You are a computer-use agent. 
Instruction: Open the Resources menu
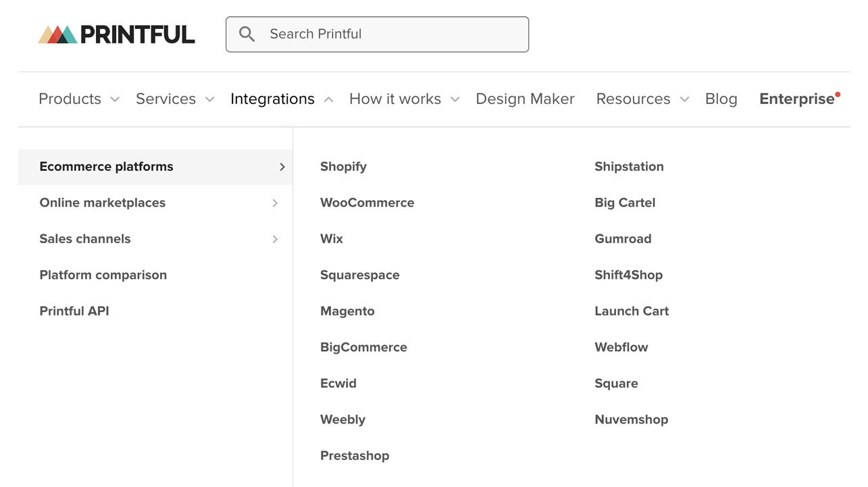[633, 99]
